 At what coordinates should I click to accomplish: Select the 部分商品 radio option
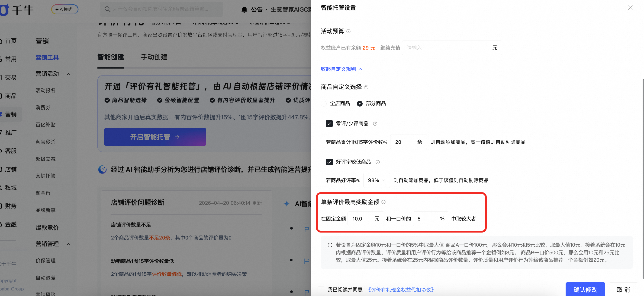(360, 104)
